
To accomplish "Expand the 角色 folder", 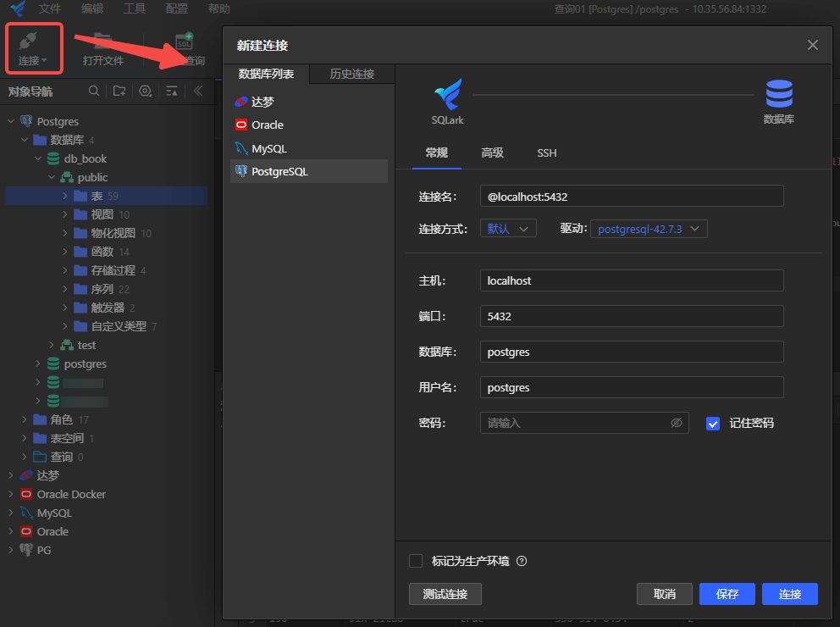I will pos(24,419).
